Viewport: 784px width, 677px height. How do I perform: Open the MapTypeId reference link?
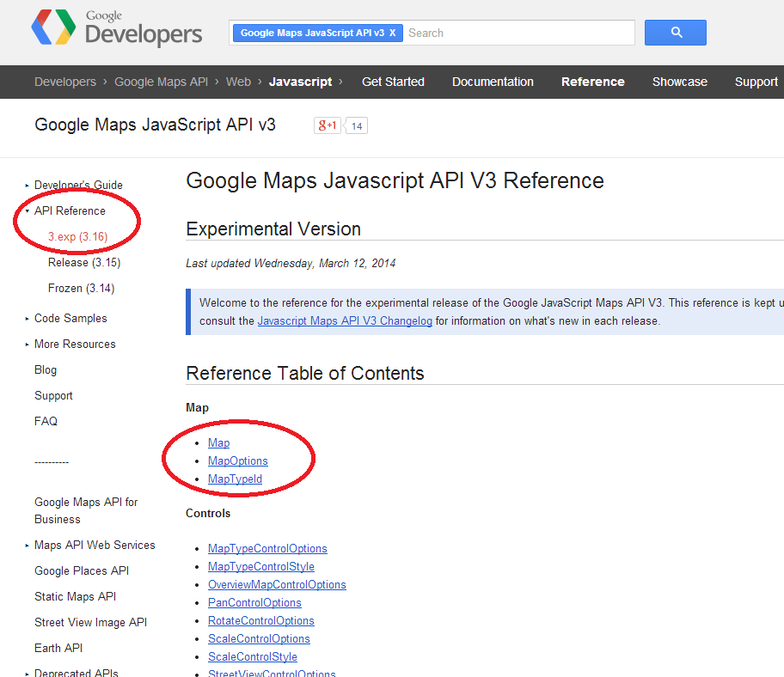(x=235, y=479)
